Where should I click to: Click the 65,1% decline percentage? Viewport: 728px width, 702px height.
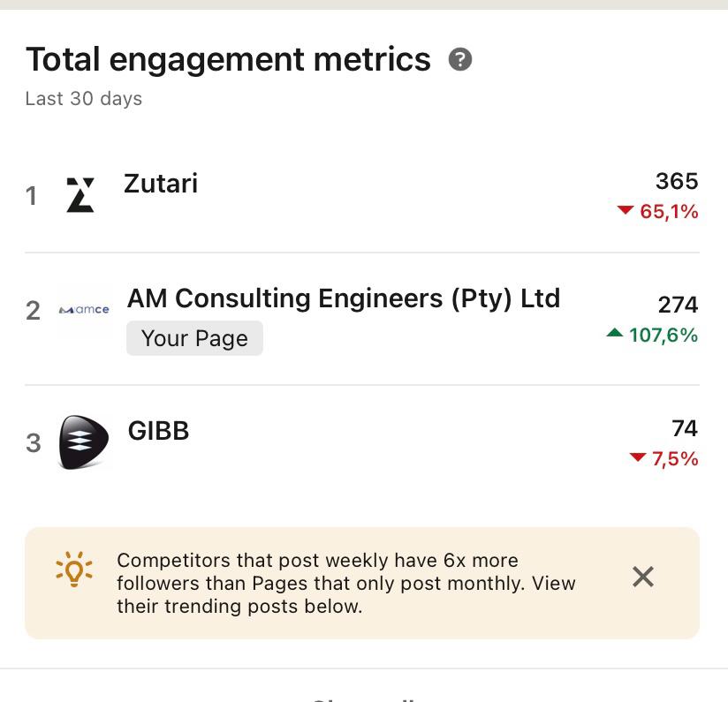669,211
